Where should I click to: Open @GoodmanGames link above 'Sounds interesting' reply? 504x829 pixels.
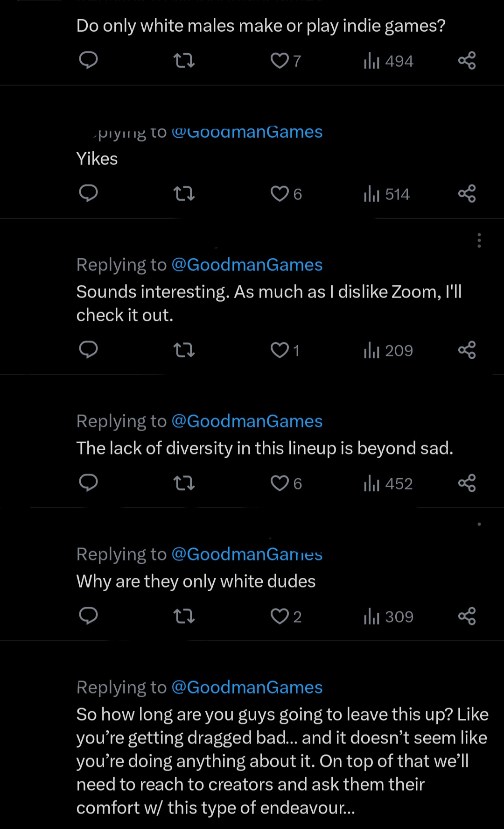[247, 265]
